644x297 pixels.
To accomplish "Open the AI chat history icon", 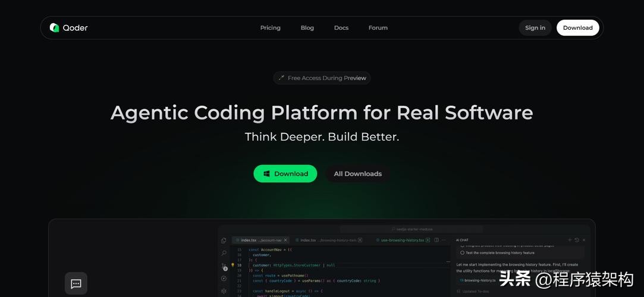I will click(577, 240).
